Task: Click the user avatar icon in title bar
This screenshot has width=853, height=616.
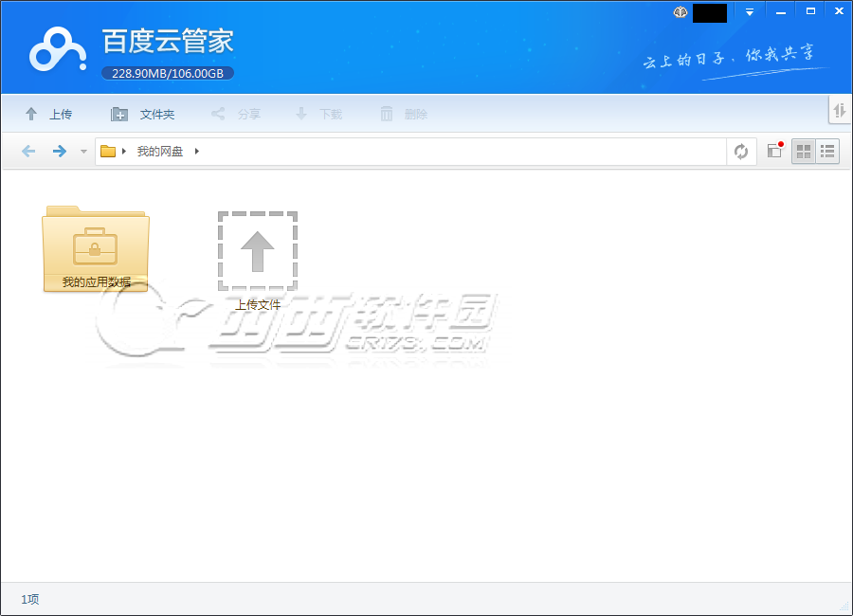Action: [x=681, y=12]
